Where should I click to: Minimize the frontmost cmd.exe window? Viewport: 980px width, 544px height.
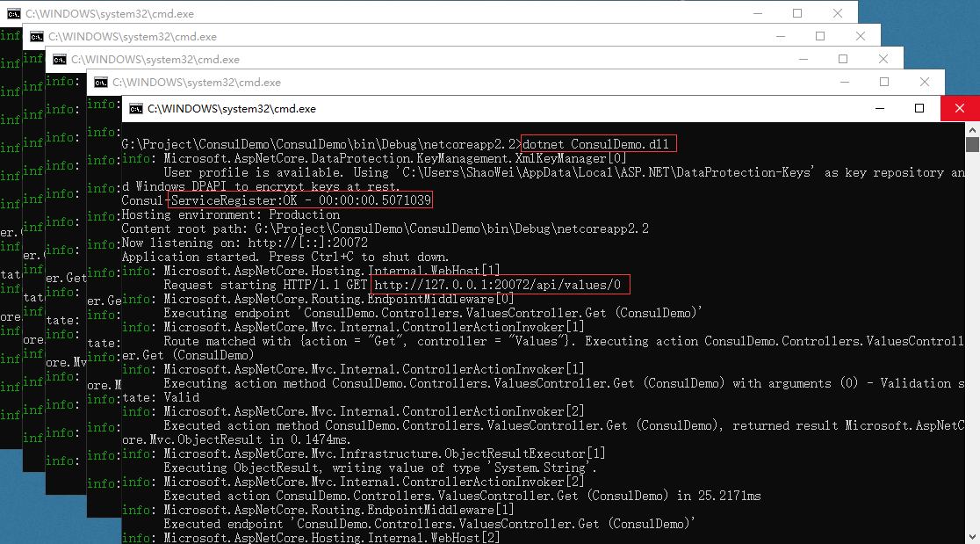pos(879,109)
